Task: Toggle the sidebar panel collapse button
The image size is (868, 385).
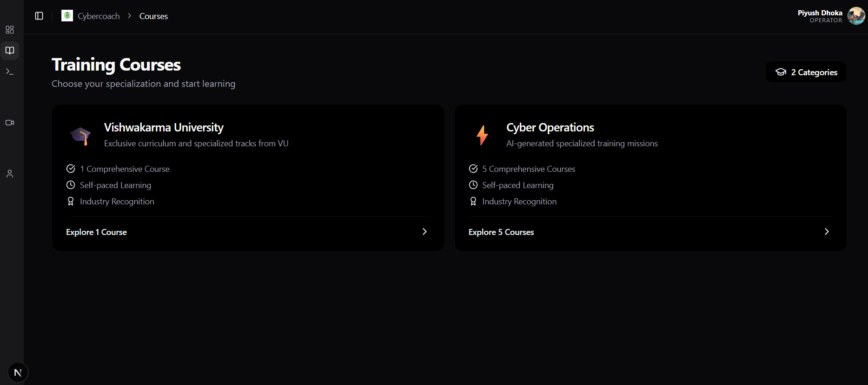Action: 39,16
